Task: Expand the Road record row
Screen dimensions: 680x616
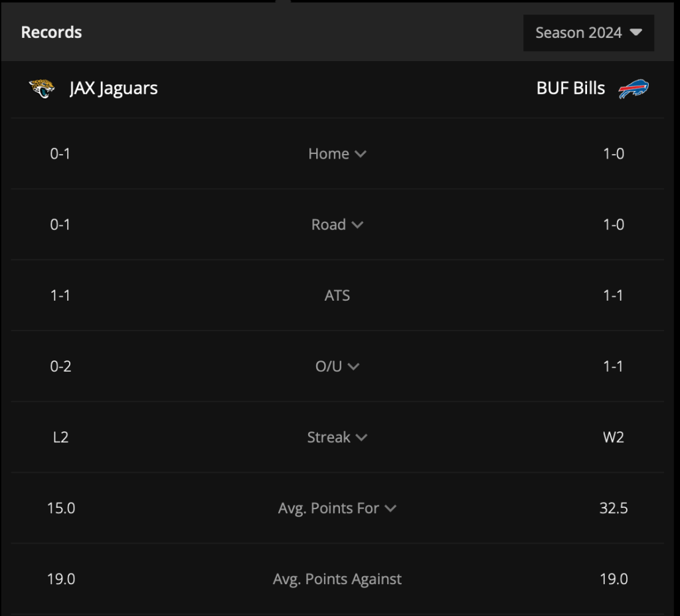Action: pyautogui.click(x=337, y=224)
